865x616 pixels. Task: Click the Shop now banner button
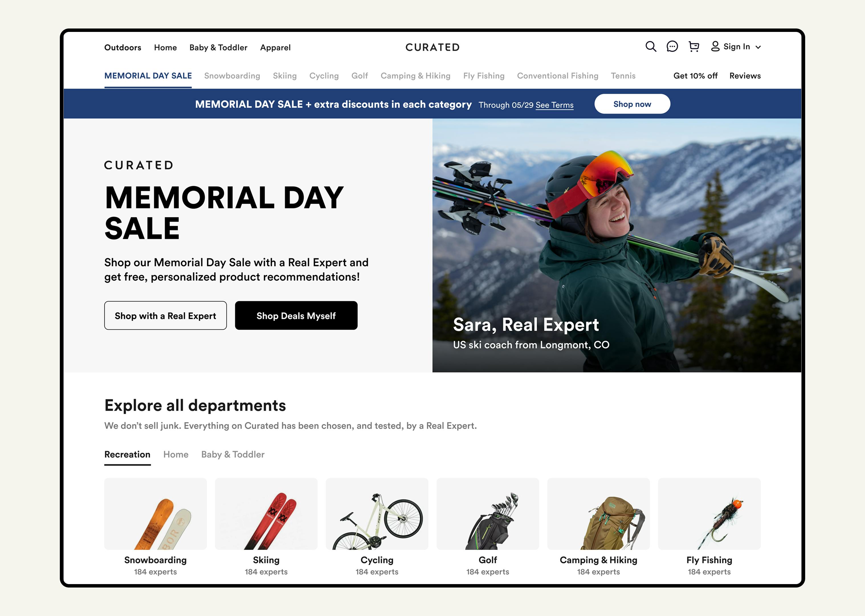coord(632,104)
